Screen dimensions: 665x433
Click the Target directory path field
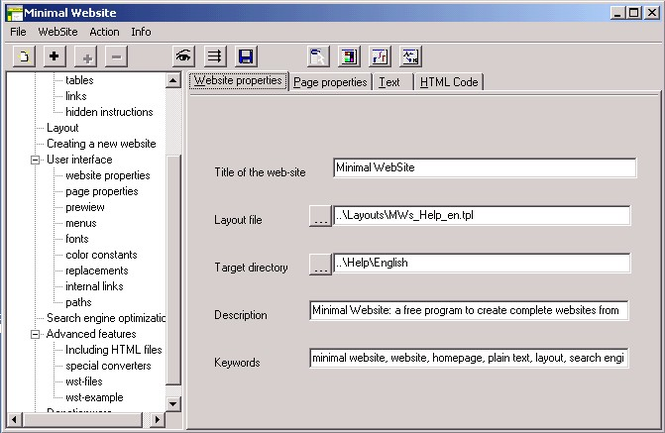[481, 263]
